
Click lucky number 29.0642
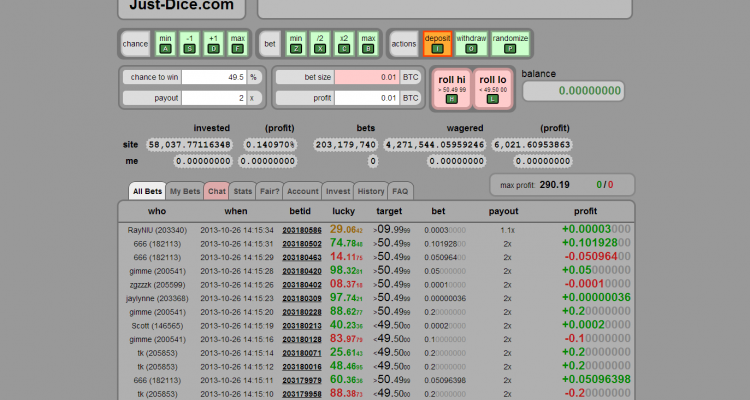[346, 230]
